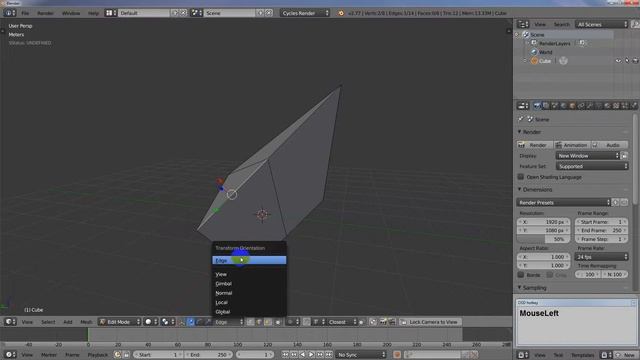Select the Cube object in outliner

point(545,61)
